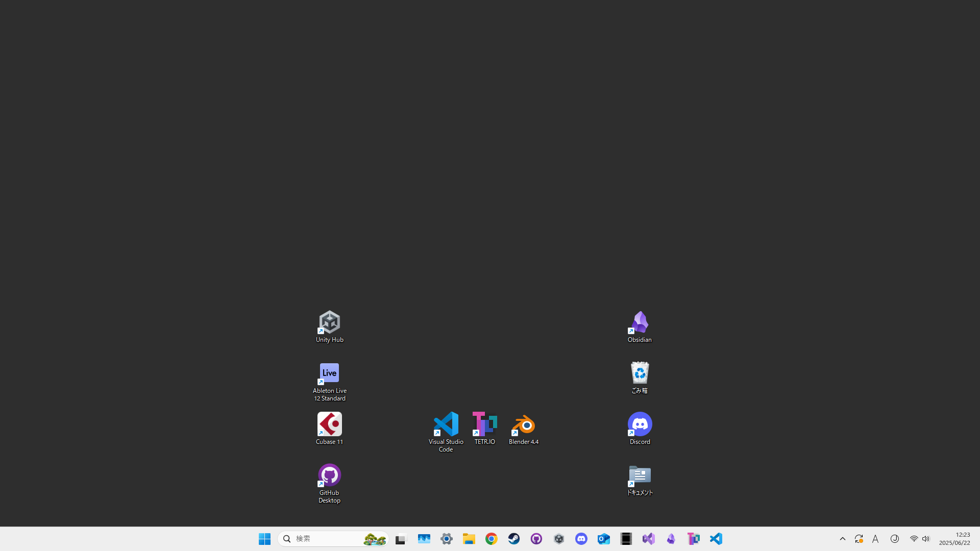Viewport: 980px width, 551px height.
Task: Launch Visual Studio from the taskbar
Action: pos(649,539)
